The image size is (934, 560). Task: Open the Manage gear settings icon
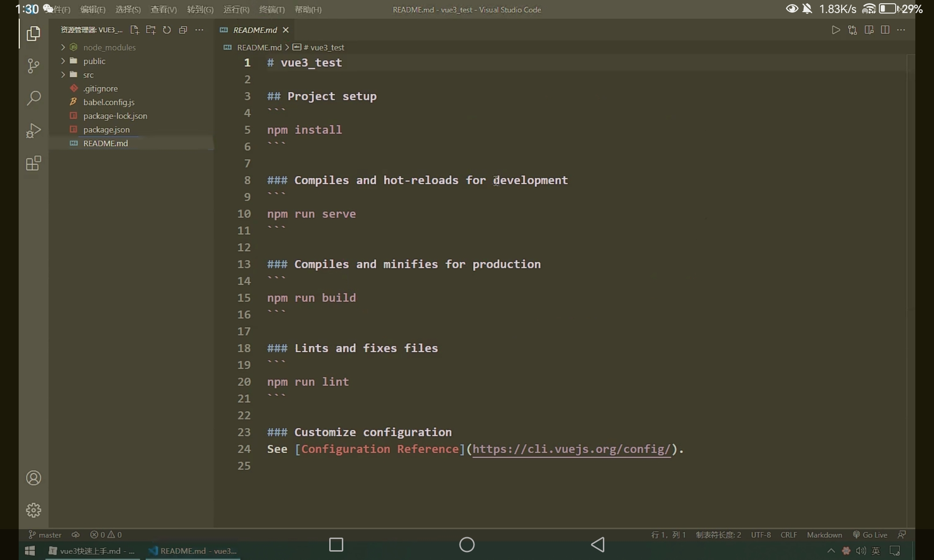[33, 510]
